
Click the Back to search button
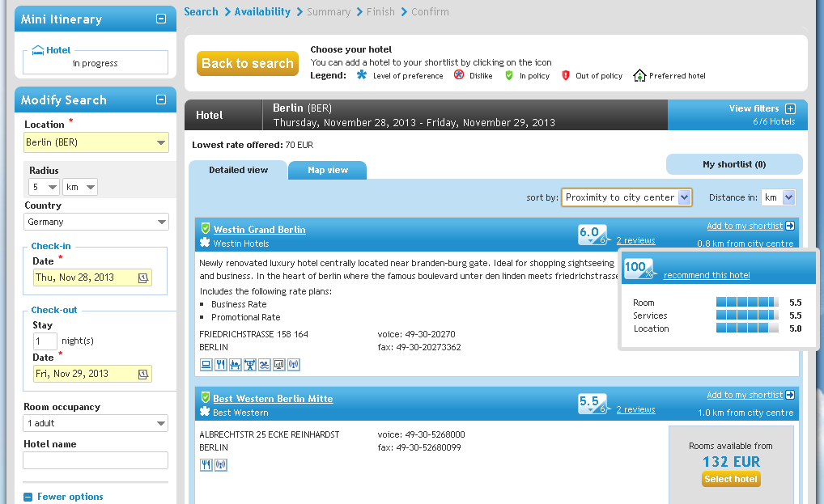pyautogui.click(x=248, y=64)
